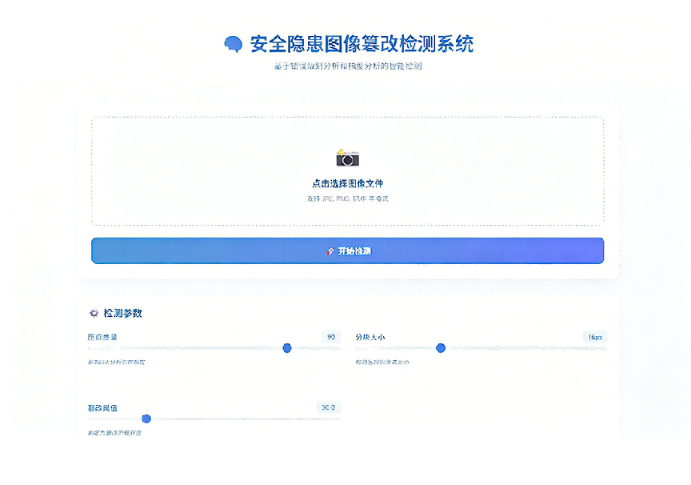This screenshot has width=691, height=485.
Task: Click the 分块大小 slider handle
Action: (x=440, y=348)
